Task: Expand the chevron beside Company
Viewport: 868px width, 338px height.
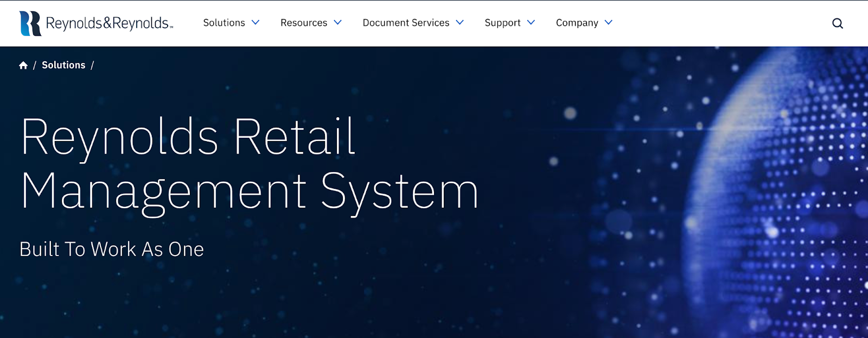Action: point(609,23)
